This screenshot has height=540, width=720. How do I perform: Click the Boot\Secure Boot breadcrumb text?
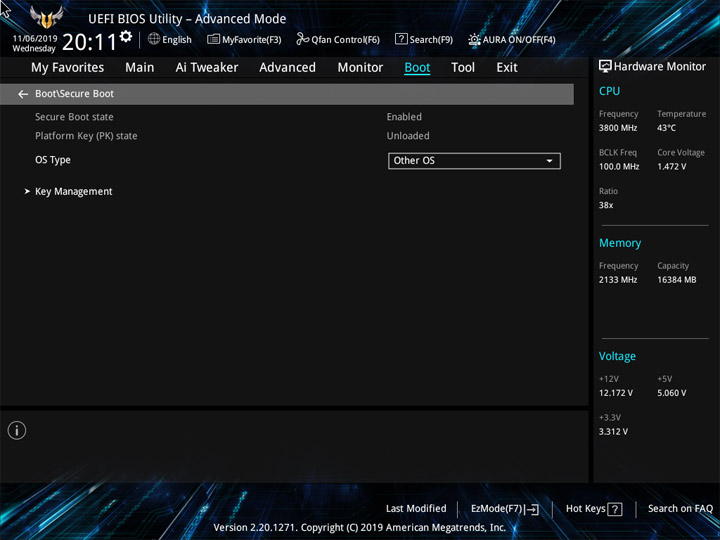click(x=74, y=94)
